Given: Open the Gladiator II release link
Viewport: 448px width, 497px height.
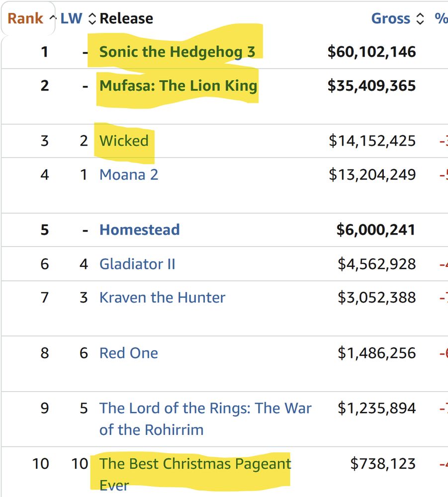Looking at the screenshot, I should click(137, 264).
